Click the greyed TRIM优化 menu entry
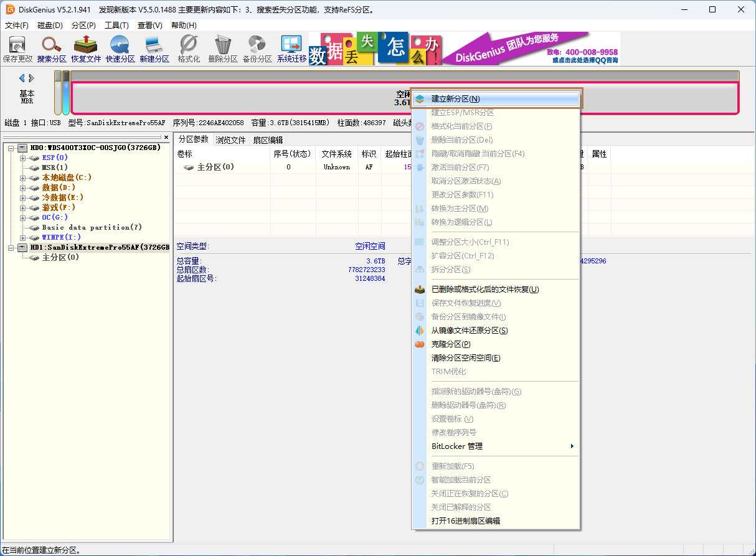Viewport: 756px width, 556px height. point(496,371)
